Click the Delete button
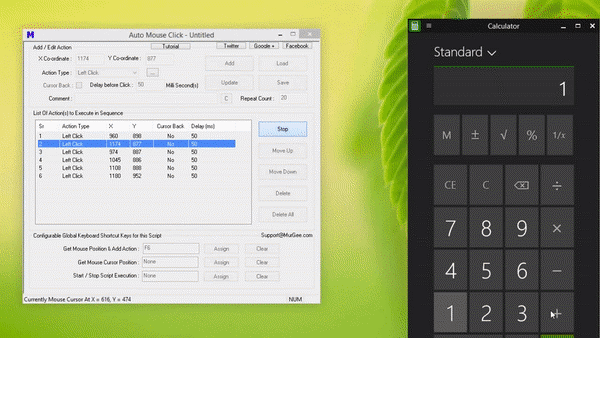The width and height of the screenshot is (600, 407). pos(282,194)
